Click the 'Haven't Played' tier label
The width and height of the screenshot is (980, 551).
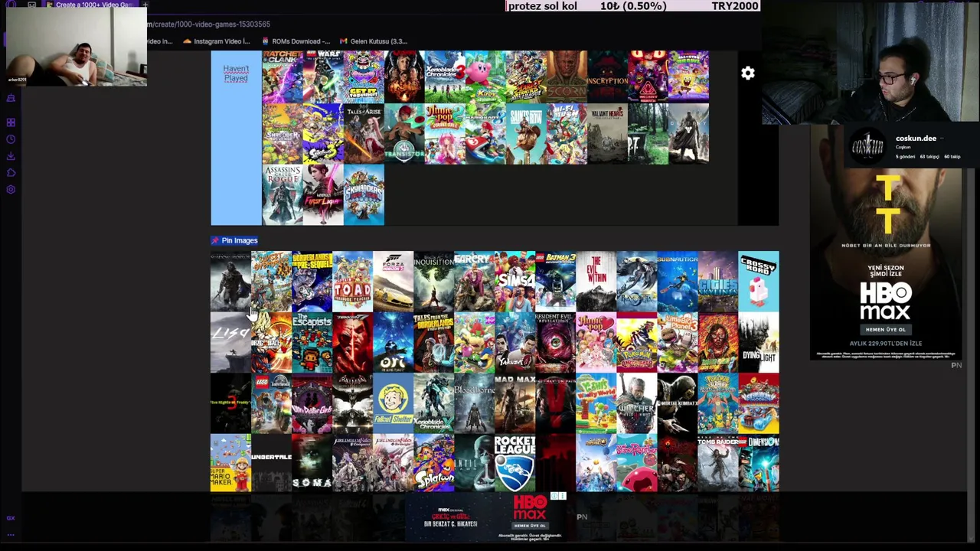click(236, 73)
